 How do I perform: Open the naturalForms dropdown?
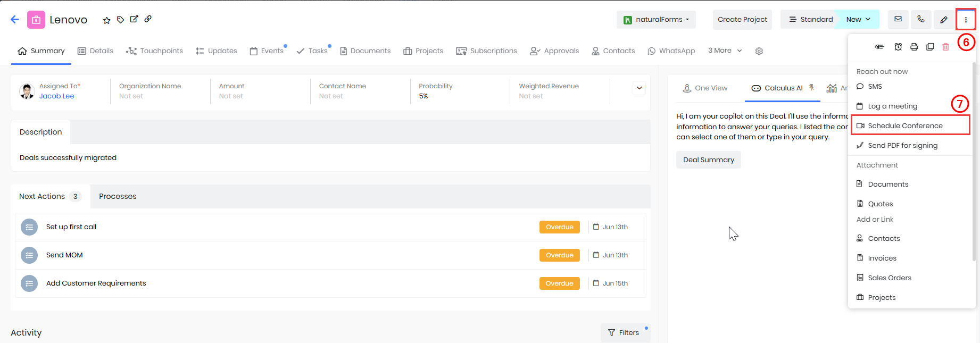pyautogui.click(x=657, y=20)
